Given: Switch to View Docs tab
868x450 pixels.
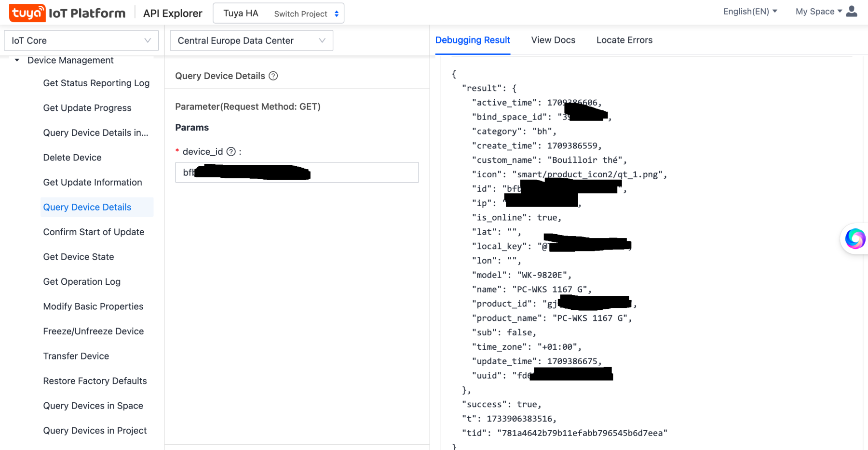Looking at the screenshot, I should [553, 40].
